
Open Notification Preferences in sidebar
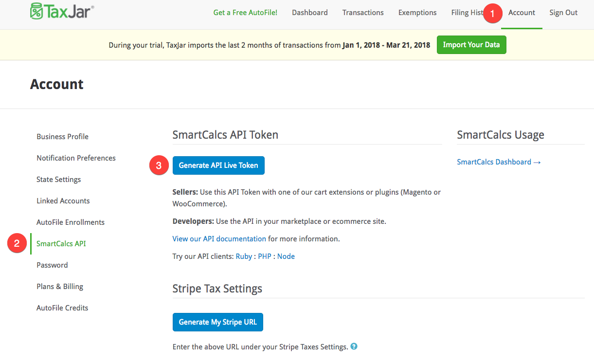76,158
